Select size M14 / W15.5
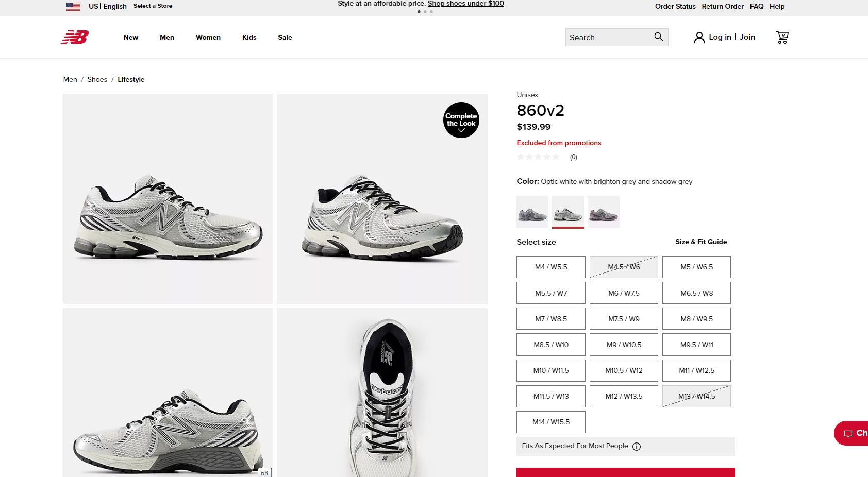Screen dimensions: 868x477 click(551, 422)
